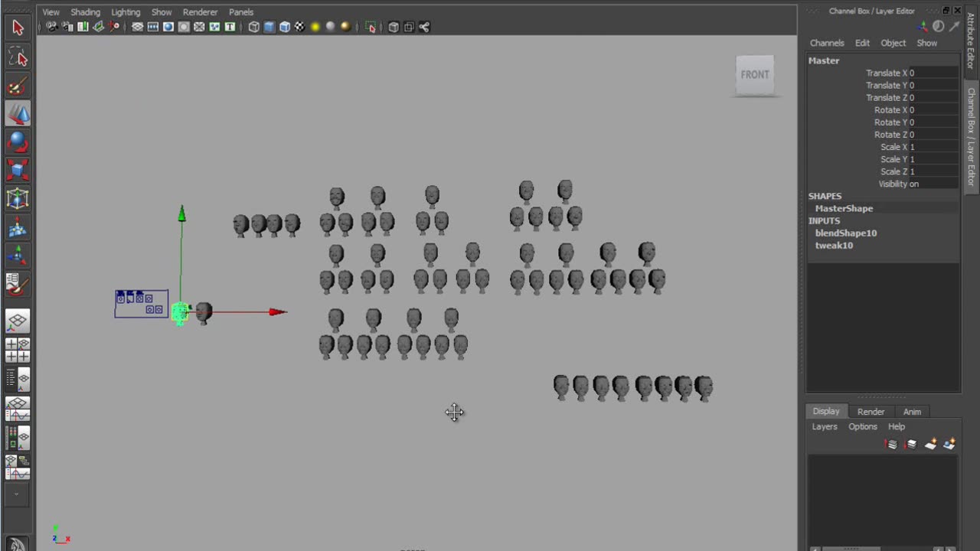Choose the Scale tool cube icon

click(x=18, y=171)
